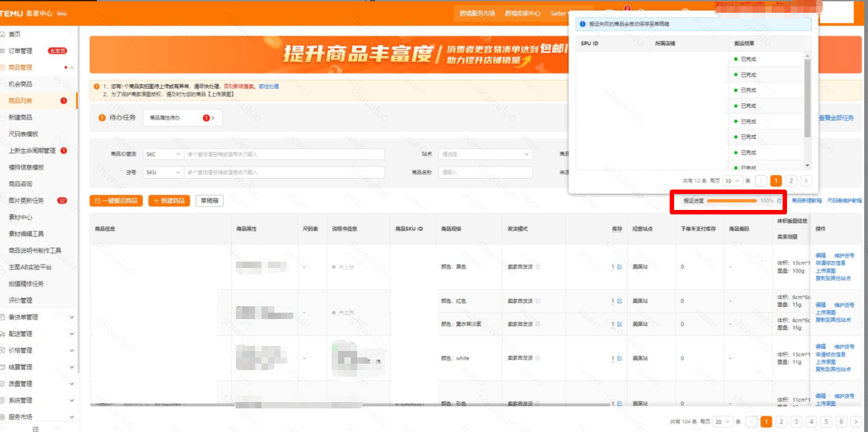The width and height of the screenshot is (868, 432).
Task: Click the popup results list vertical scrollbar
Action: point(807,97)
